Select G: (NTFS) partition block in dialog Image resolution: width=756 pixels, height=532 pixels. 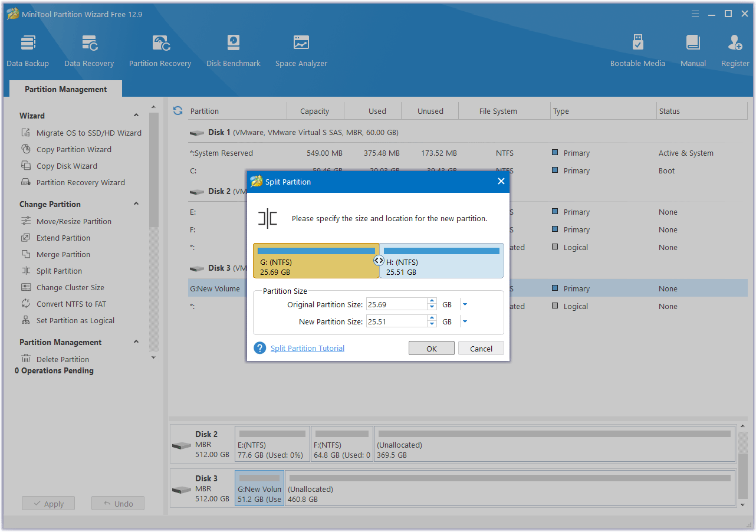pyautogui.click(x=316, y=261)
